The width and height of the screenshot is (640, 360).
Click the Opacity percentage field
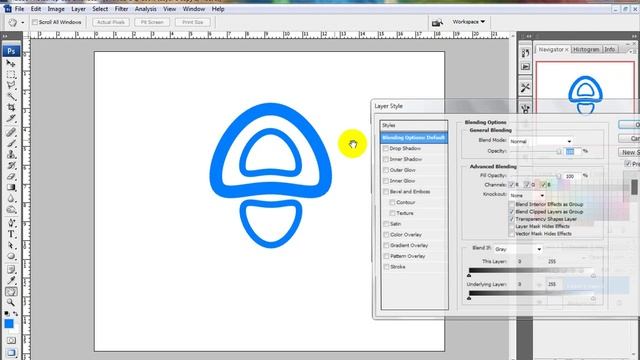click(572, 151)
